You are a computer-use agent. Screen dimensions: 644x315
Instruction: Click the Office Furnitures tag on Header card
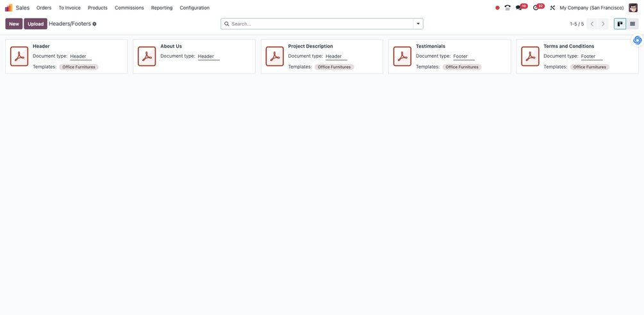[x=79, y=67]
